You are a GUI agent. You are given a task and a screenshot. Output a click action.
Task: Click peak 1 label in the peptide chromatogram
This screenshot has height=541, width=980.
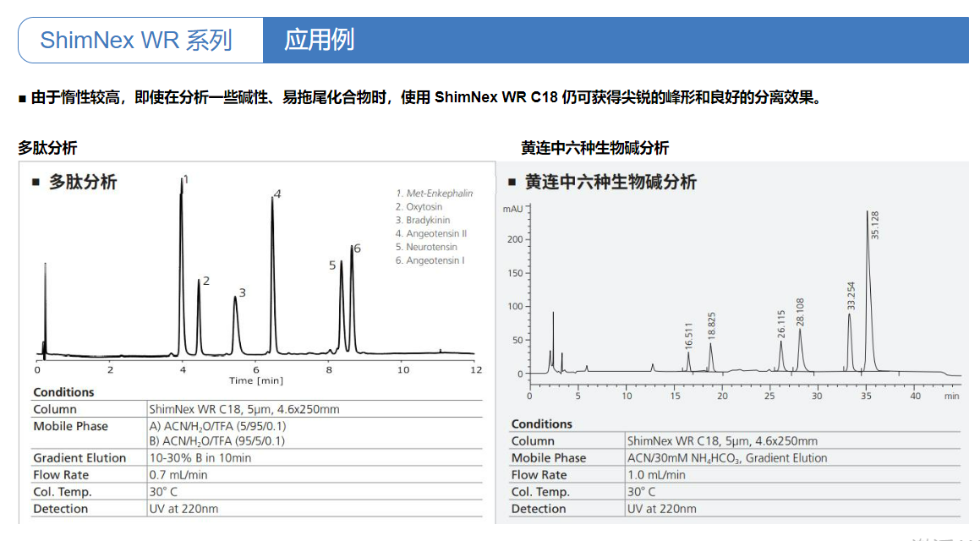pos(186,180)
